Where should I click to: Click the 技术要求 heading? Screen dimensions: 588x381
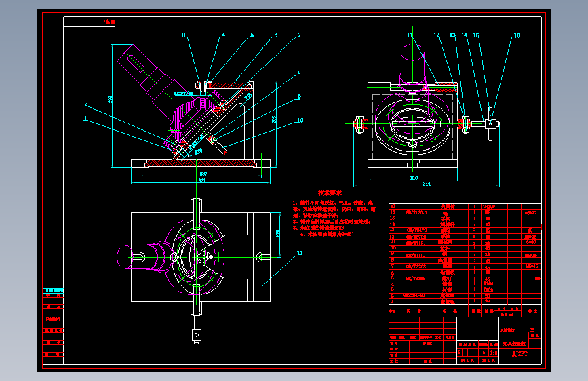330,193
